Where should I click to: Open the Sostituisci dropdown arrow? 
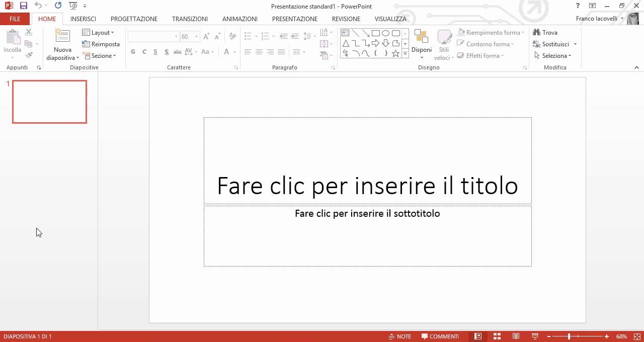pyautogui.click(x=575, y=44)
